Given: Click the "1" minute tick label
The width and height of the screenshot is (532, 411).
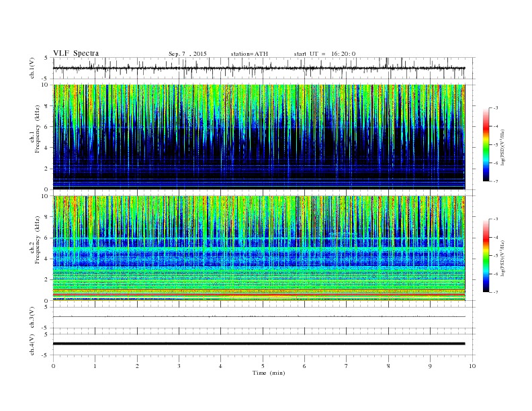Looking at the screenshot, I should click(95, 366).
